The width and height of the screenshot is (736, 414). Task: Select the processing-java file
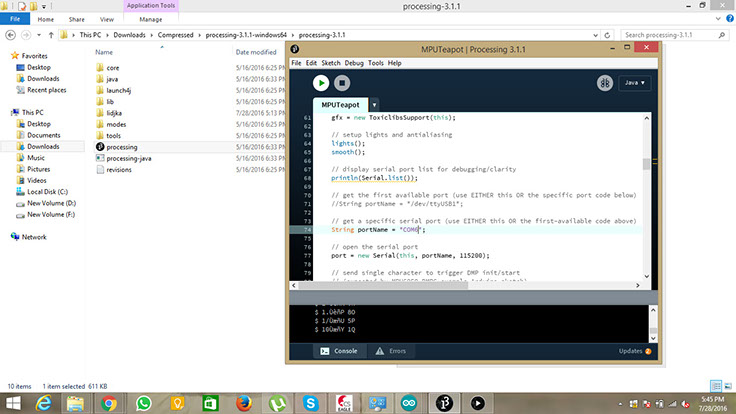129,158
